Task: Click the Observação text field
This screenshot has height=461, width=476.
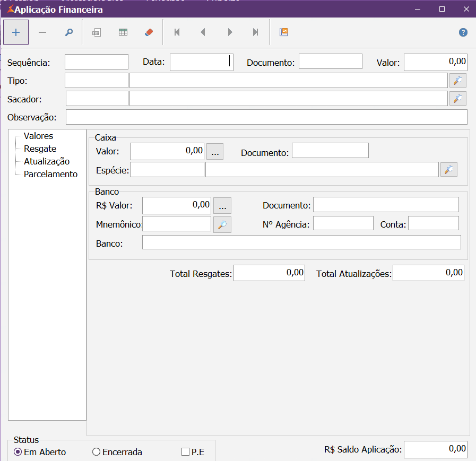Action: coord(266,117)
